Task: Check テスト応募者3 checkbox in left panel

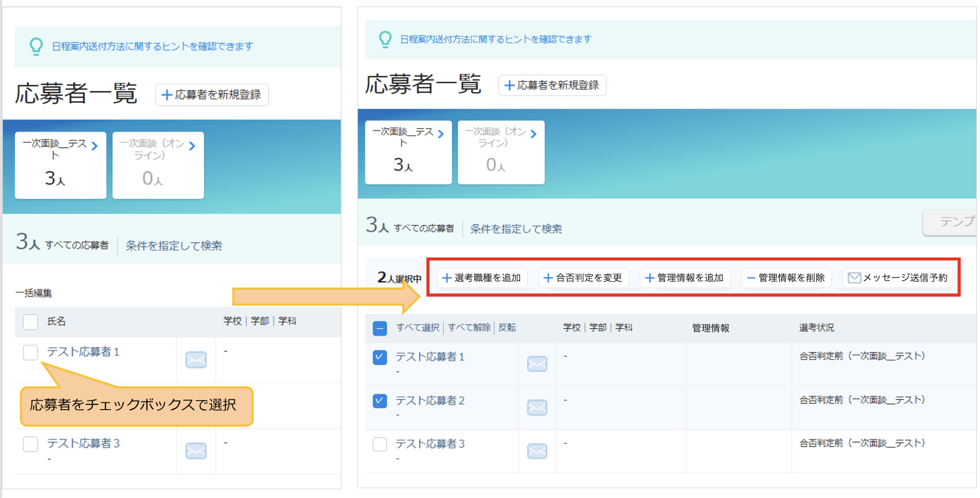Action: point(31,444)
